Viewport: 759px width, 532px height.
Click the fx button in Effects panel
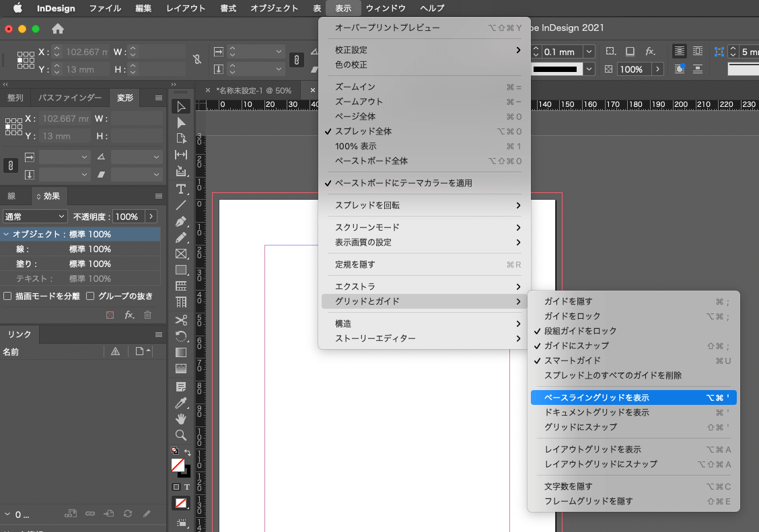(x=128, y=314)
